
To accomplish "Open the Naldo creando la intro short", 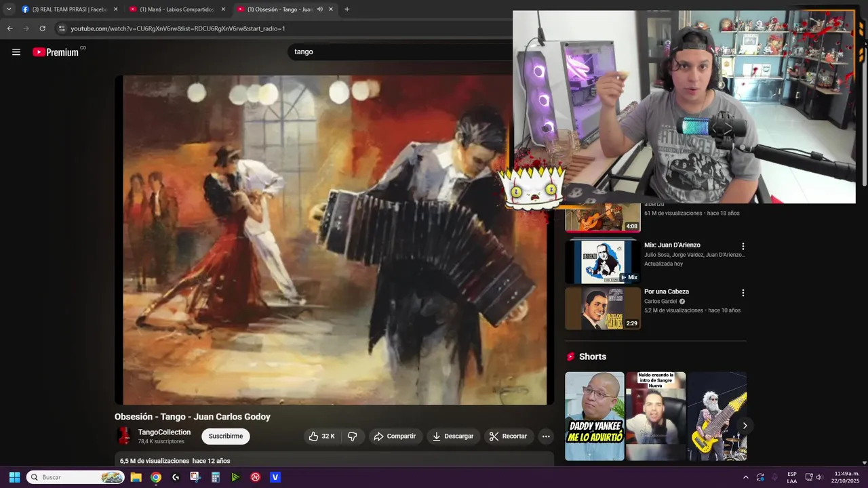I will coord(656,416).
